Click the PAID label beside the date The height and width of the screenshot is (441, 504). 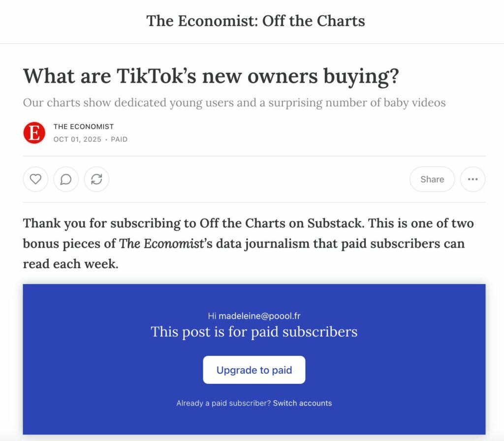point(119,139)
